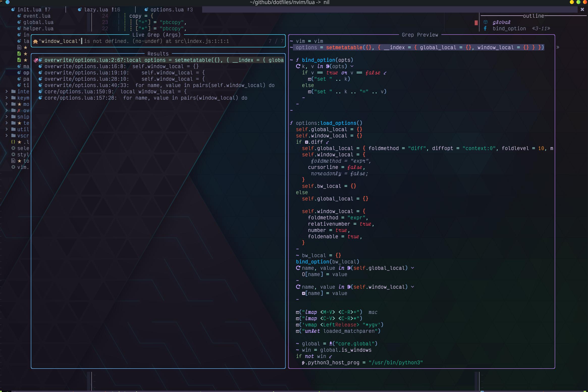Expand the 'inte' folder chevron
This screenshot has height=392, width=588.
coord(7,92)
